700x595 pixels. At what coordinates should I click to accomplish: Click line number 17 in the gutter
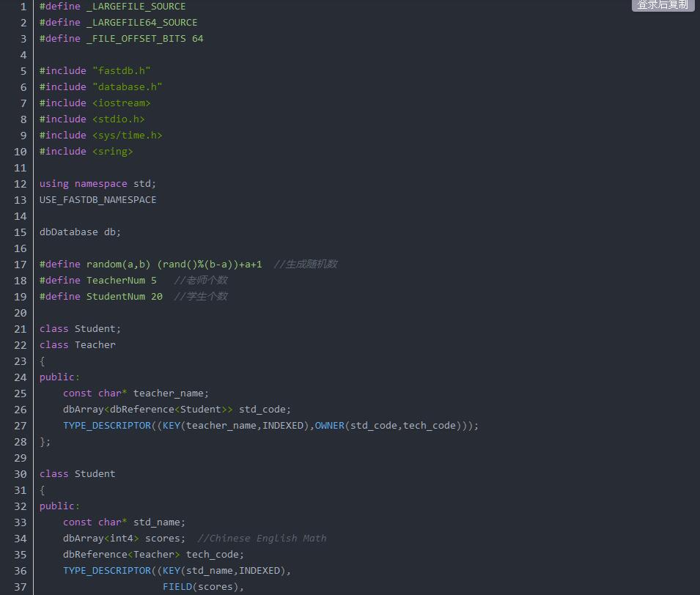(x=21, y=265)
